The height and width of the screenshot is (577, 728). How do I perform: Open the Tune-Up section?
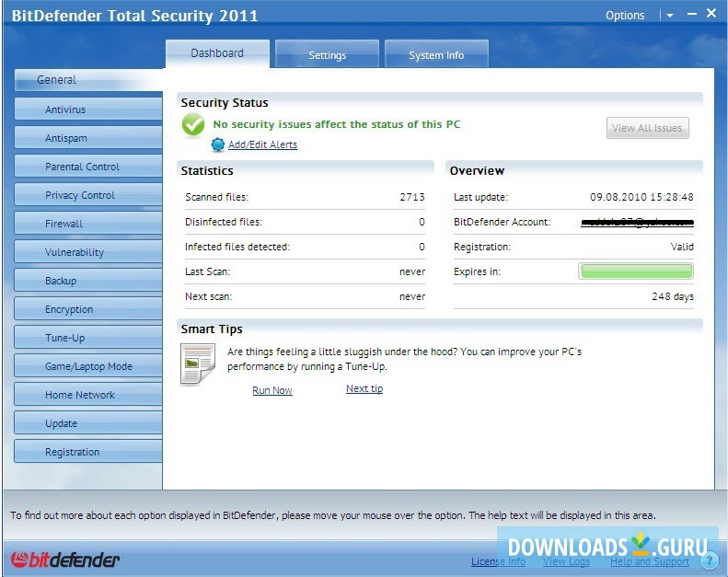click(88, 338)
